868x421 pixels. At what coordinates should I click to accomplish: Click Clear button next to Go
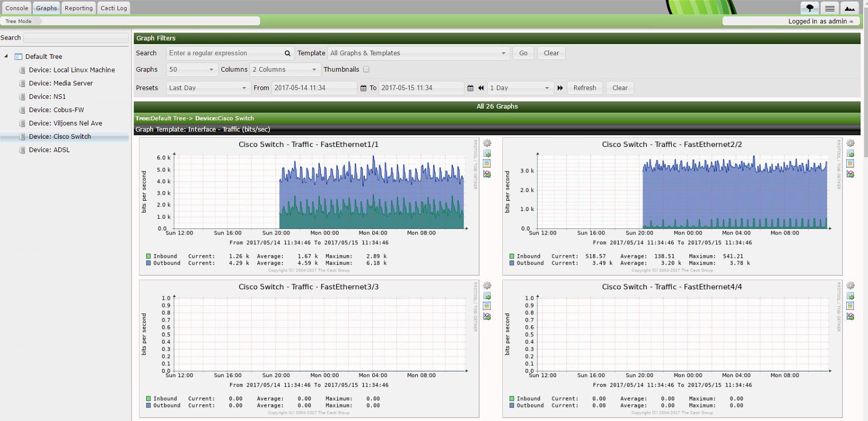point(552,53)
